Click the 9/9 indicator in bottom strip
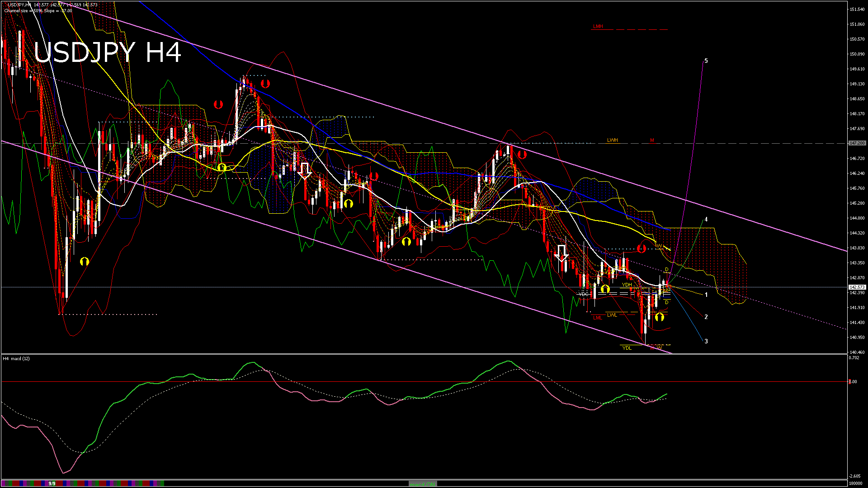868x488 pixels. click(52, 483)
